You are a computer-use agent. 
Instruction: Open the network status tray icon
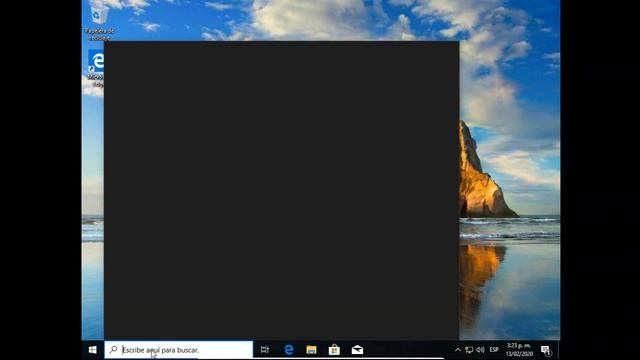tap(469, 350)
